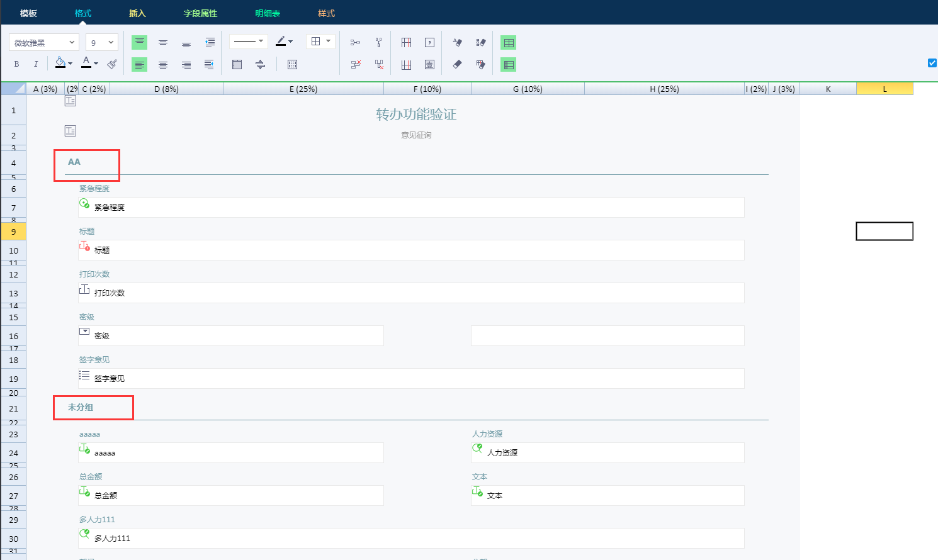Screen dimensions: 938x560
Task: Click the clear text format eraser icon
Action: [x=457, y=43]
